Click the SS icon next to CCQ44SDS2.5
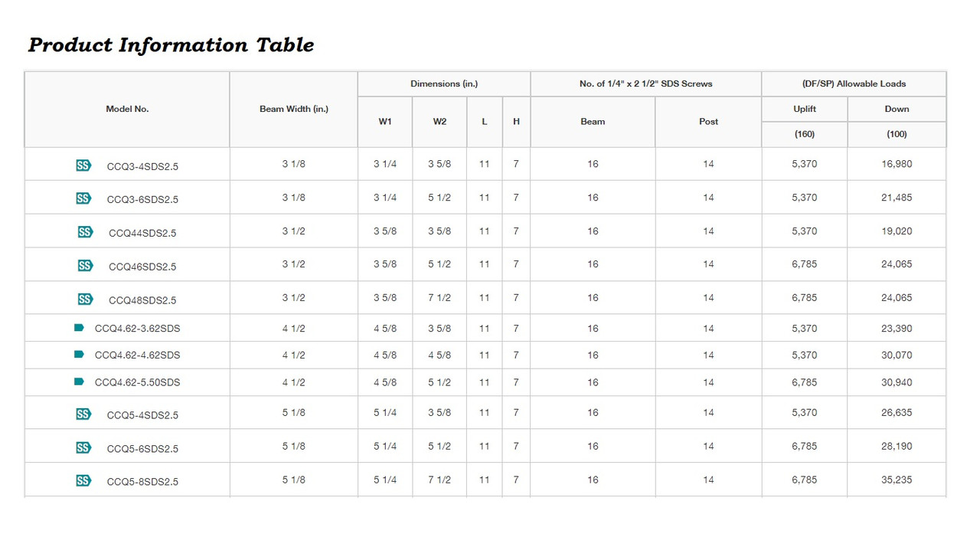Screen dimensions: 980x560 (85, 232)
